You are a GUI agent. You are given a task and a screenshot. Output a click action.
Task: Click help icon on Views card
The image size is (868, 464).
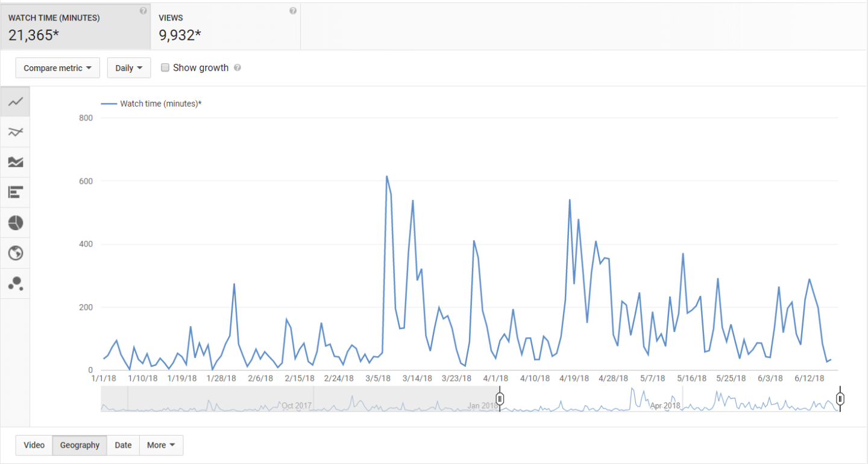point(293,11)
